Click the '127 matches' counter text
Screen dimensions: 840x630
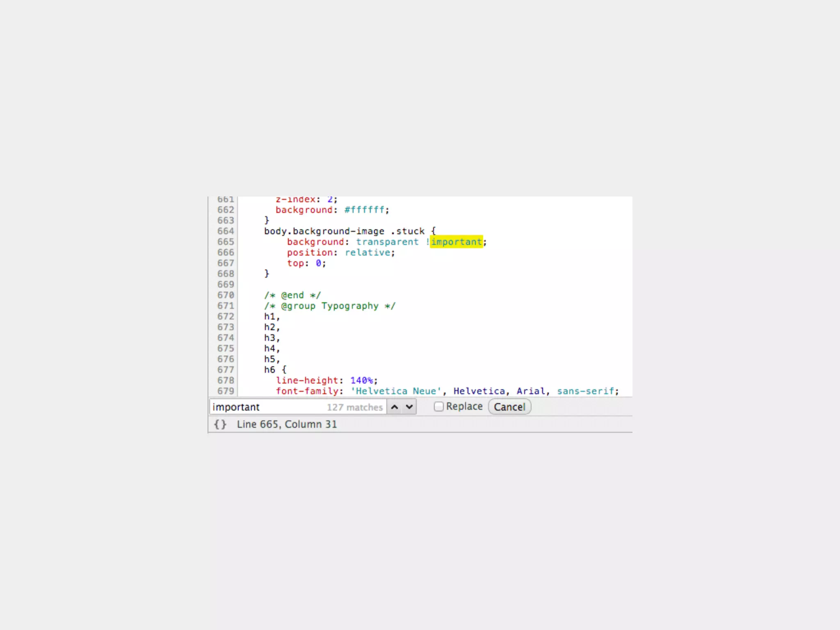click(354, 407)
